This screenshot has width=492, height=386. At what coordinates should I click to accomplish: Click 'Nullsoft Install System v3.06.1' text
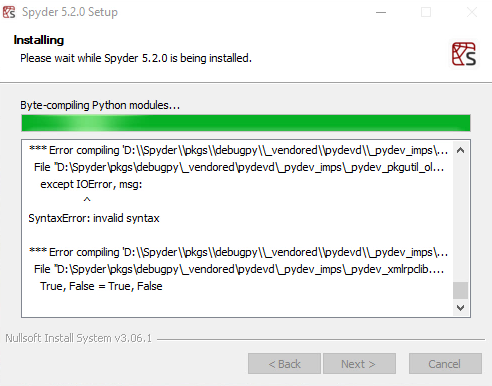tap(79, 338)
